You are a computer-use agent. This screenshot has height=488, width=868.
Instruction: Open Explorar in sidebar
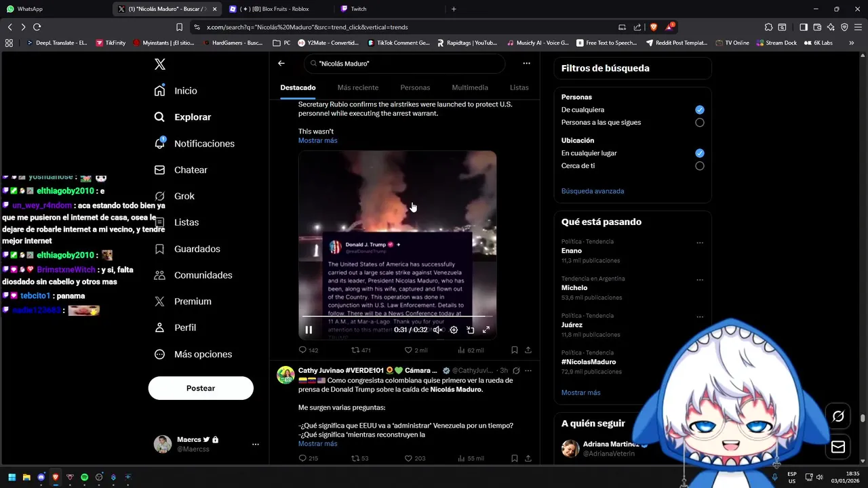183,117
